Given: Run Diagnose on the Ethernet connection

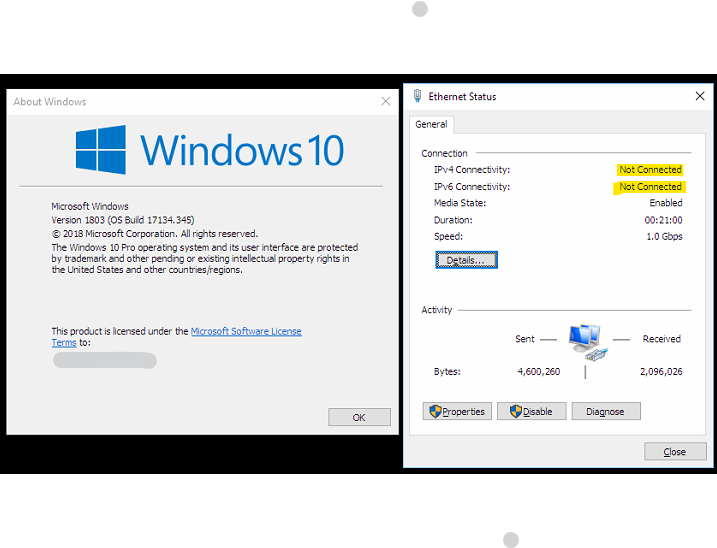Looking at the screenshot, I should point(605,411).
